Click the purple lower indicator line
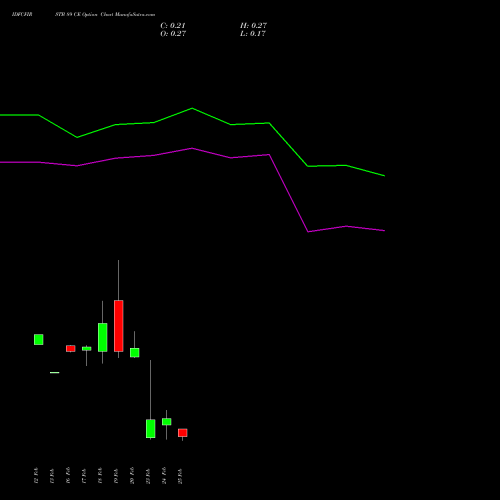 pos(192,148)
